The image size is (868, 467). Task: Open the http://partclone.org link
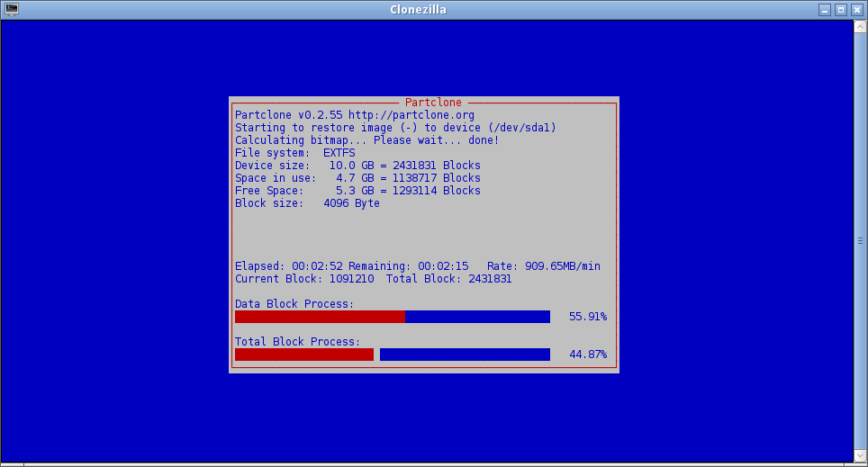point(411,115)
